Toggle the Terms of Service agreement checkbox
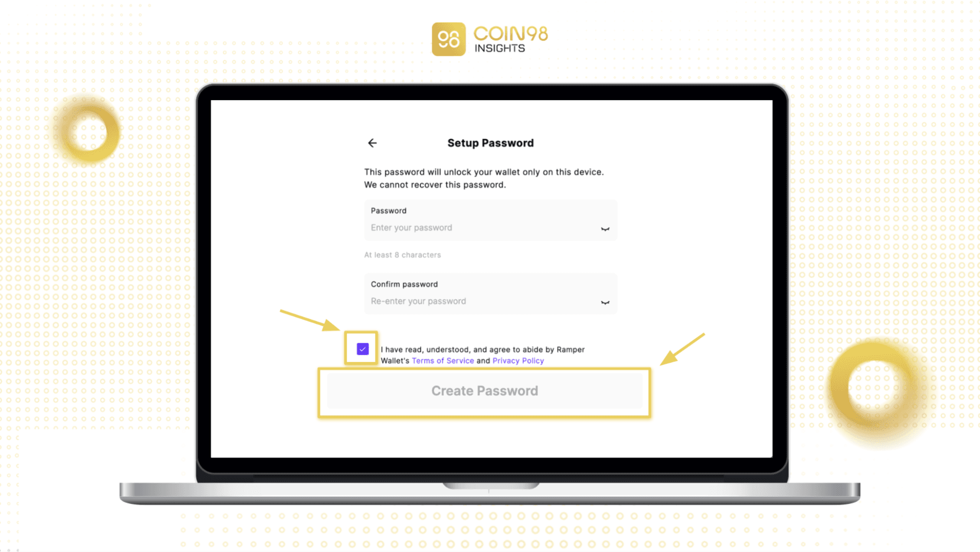 pyautogui.click(x=362, y=349)
